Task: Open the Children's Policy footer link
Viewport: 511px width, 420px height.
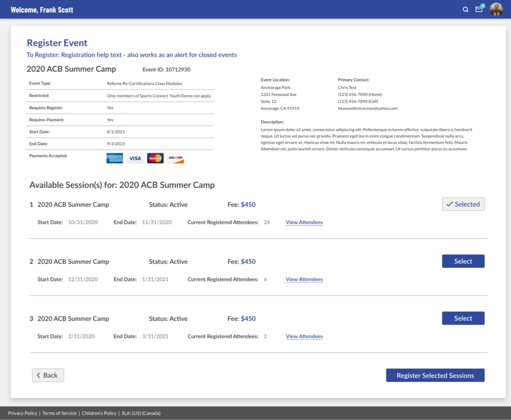Action: pos(99,413)
